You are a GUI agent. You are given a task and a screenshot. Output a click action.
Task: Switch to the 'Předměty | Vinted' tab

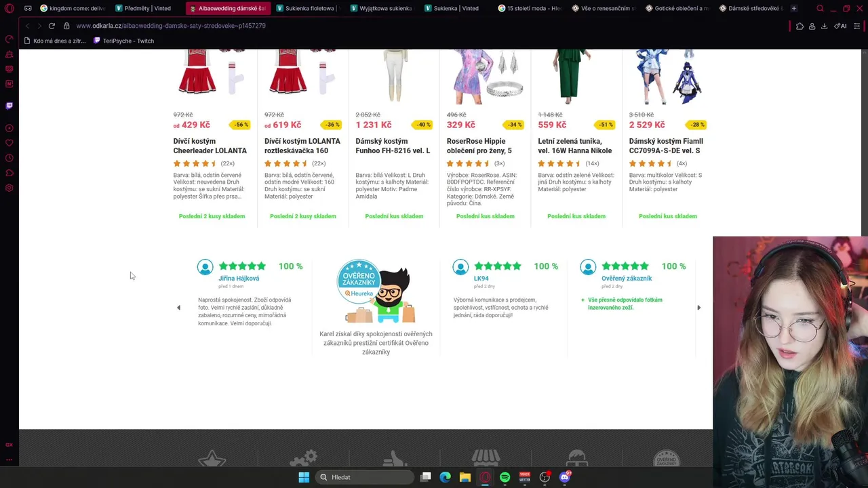[x=146, y=8]
